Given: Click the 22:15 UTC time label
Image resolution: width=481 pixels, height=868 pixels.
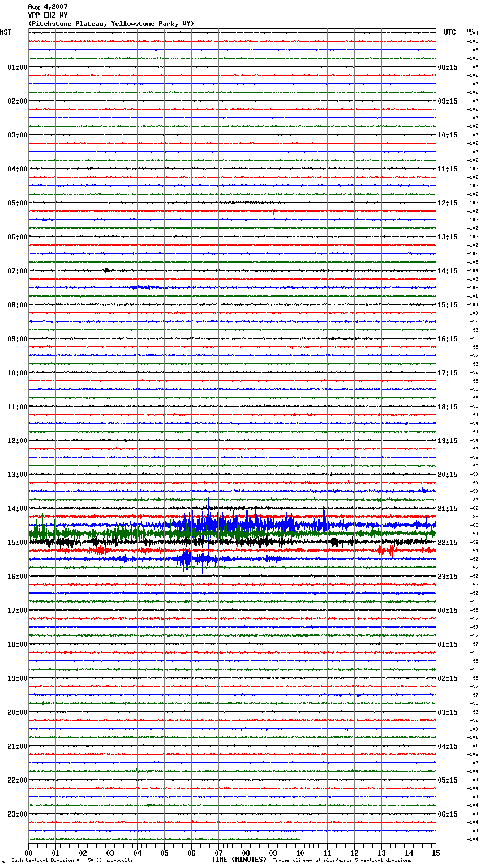Looking at the screenshot, I should pyautogui.click(x=448, y=543).
